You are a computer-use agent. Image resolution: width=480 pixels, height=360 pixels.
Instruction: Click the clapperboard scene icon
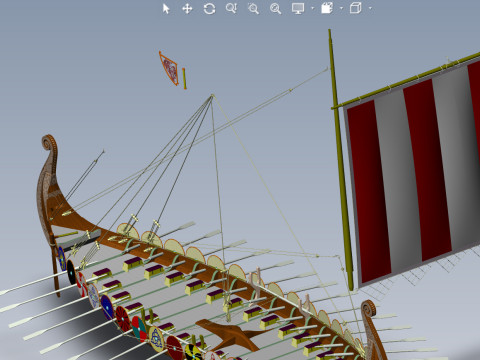327,8
